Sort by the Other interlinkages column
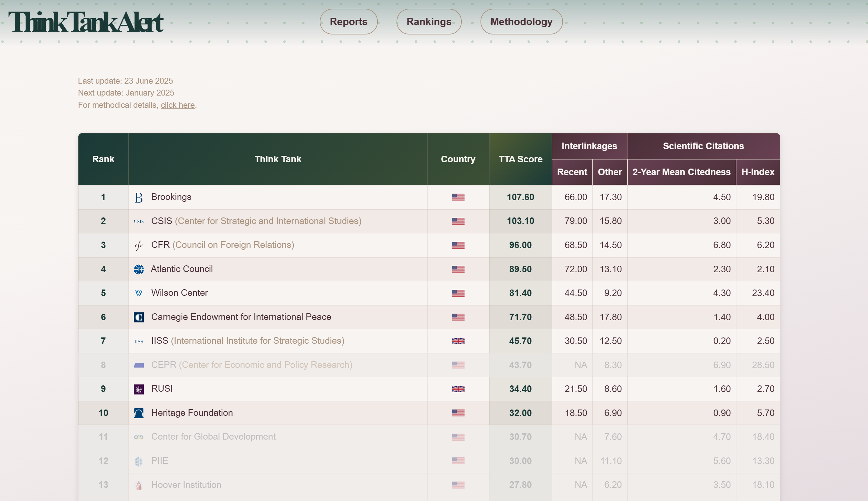Image resolution: width=868 pixels, height=501 pixels. click(x=610, y=172)
